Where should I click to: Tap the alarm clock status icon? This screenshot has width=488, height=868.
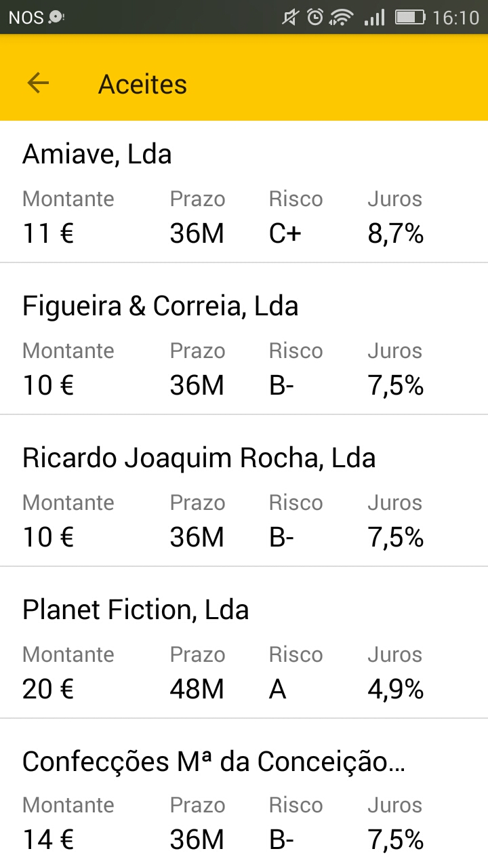pos(315,18)
